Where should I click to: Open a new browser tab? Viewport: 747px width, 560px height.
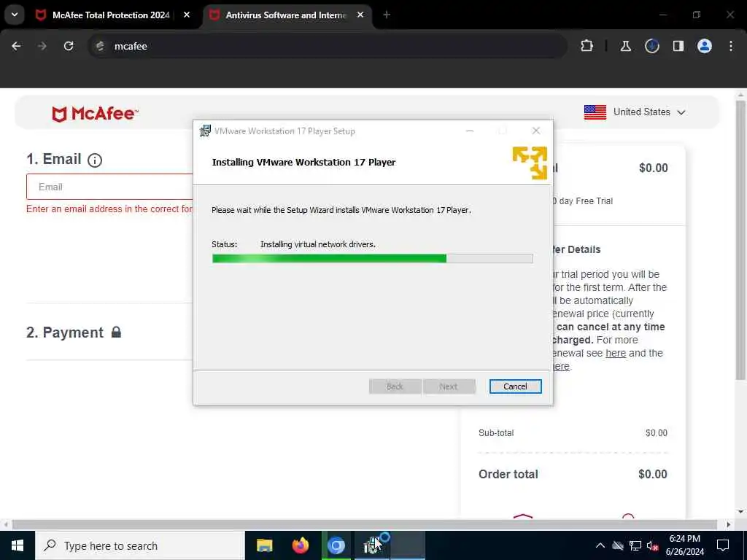point(387,15)
